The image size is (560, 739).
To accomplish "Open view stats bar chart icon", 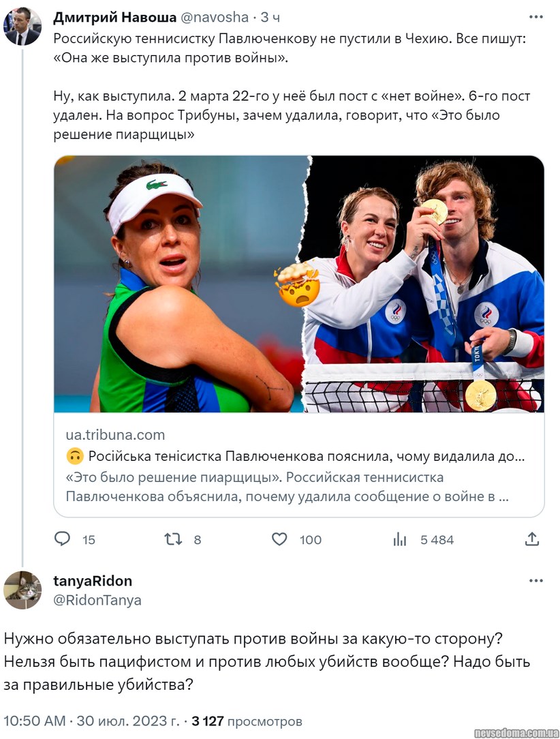I will (400, 539).
